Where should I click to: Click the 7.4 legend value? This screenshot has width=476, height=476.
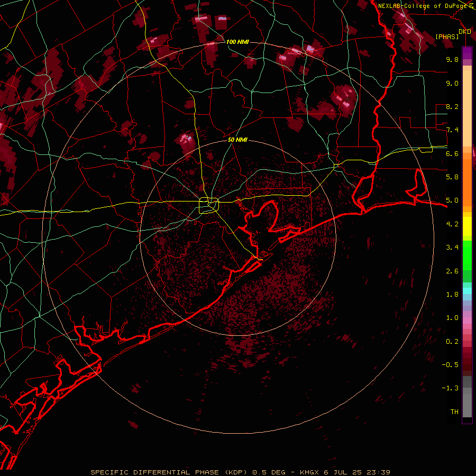(x=452, y=130)
